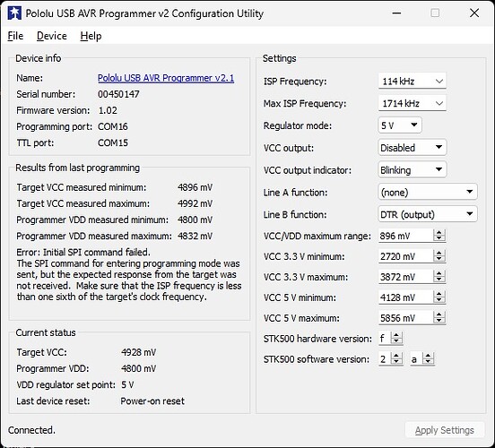The height and width of the screenshot is (448, 495).
Task: Increase VCC 5 V maximum with up arrow
Action: (439, 314)
